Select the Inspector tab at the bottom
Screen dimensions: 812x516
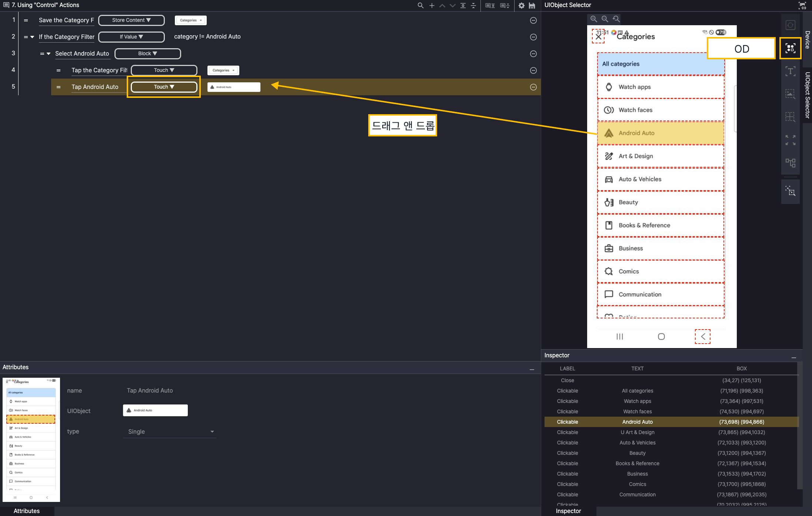tap(568, 511)
